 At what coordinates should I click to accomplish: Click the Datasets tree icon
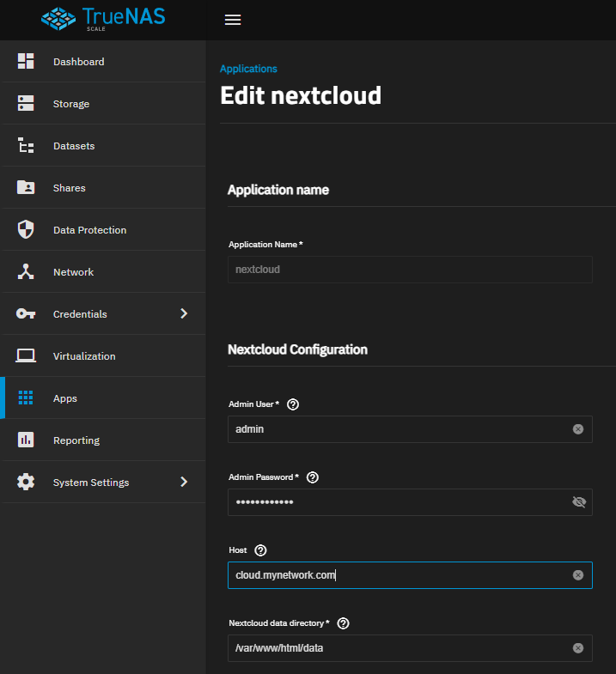(26, 145)
